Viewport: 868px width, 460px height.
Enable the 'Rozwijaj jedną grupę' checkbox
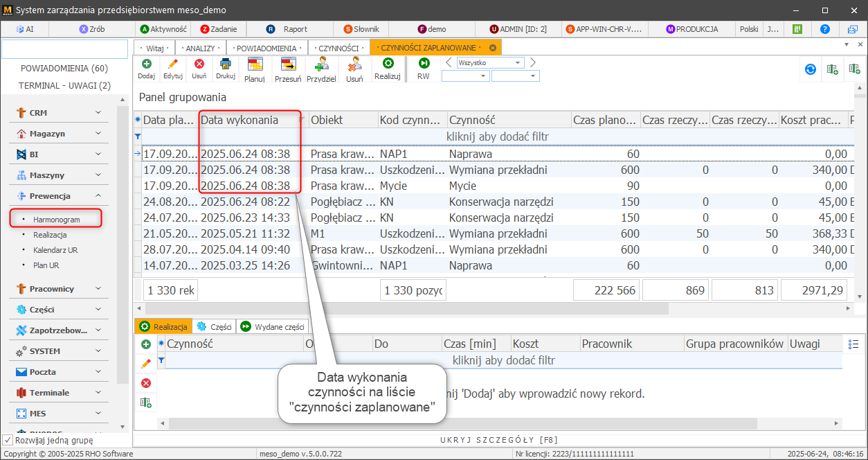coord(8,439)
